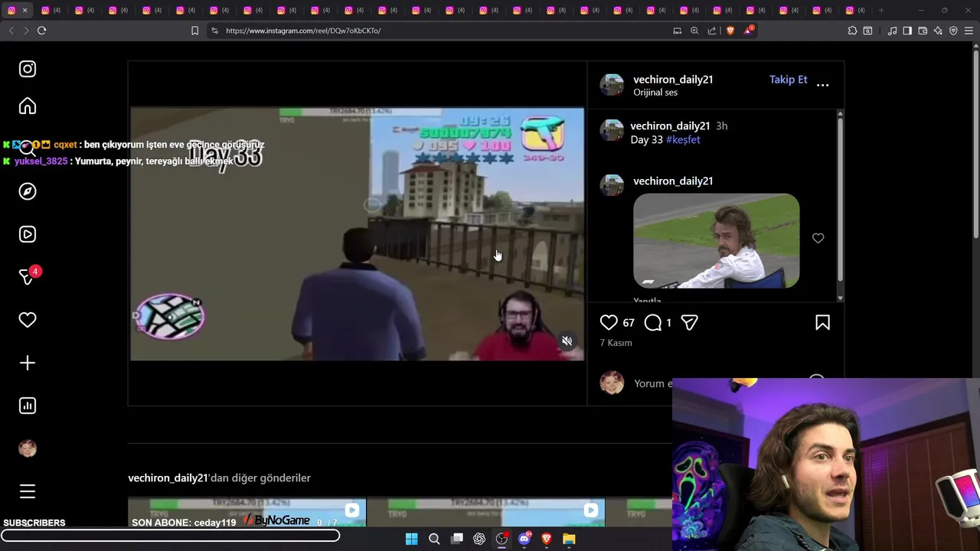This screenshot has width=980, height=551.
Task: Open the three-dot post options menu
Action: (822, 85)
